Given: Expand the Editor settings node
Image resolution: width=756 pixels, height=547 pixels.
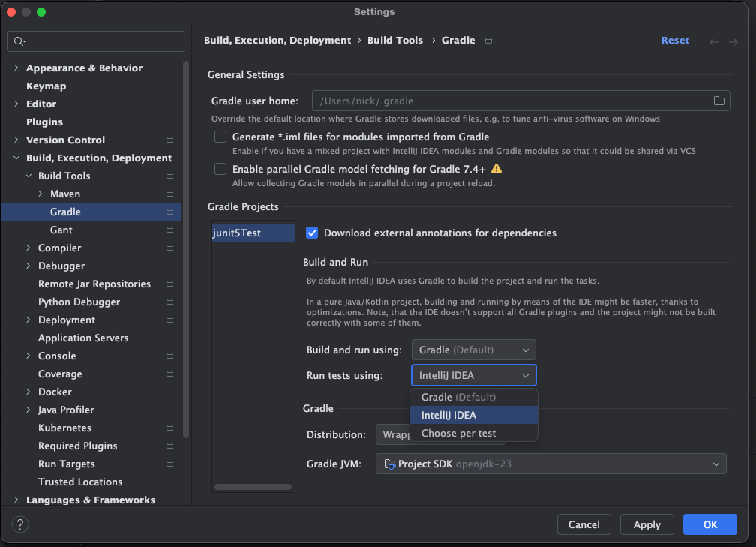Looking at the screenshot, I should pos(16,104).
